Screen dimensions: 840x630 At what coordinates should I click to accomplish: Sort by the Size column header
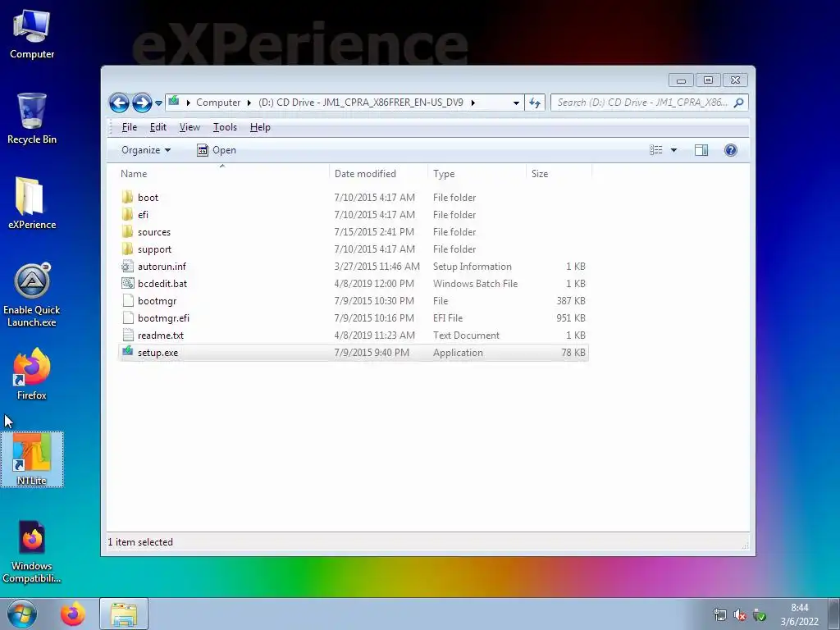pyautogui.click(x=559, y=174)
